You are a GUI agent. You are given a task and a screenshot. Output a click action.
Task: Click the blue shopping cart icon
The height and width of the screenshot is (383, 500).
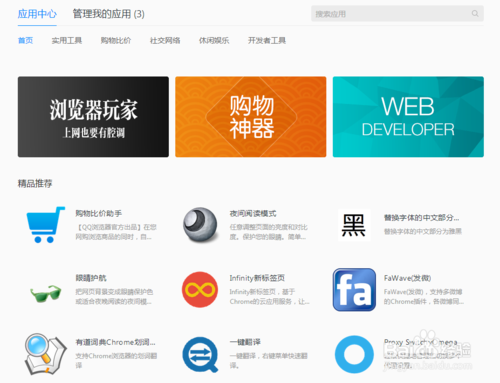(x=45, y=224)
